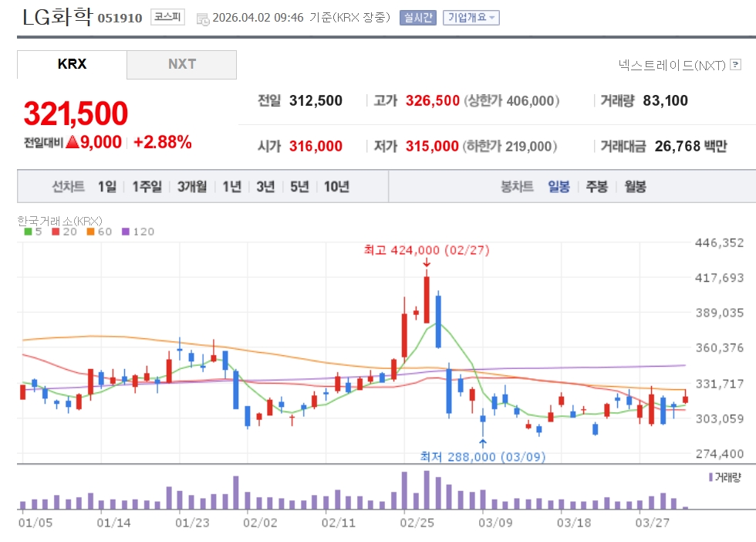Click the 최고 424,000 (02/27) marker
Viewport: 756px width, 542px height.
(426, 250)
